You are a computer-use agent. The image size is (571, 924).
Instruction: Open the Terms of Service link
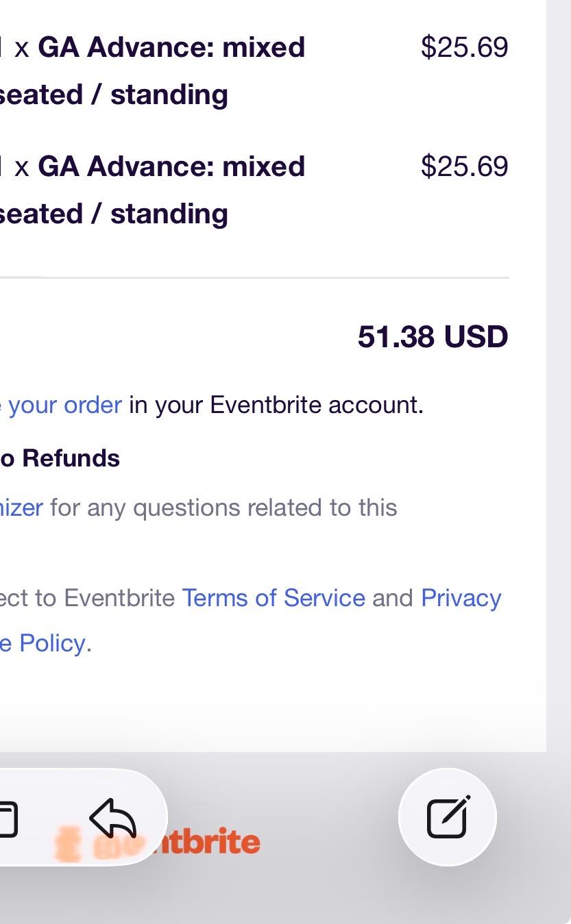tap(273, 598)
